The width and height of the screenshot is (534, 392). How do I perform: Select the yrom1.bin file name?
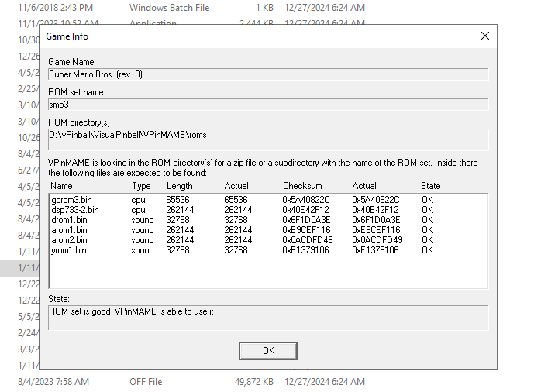[x=69, y=250]
